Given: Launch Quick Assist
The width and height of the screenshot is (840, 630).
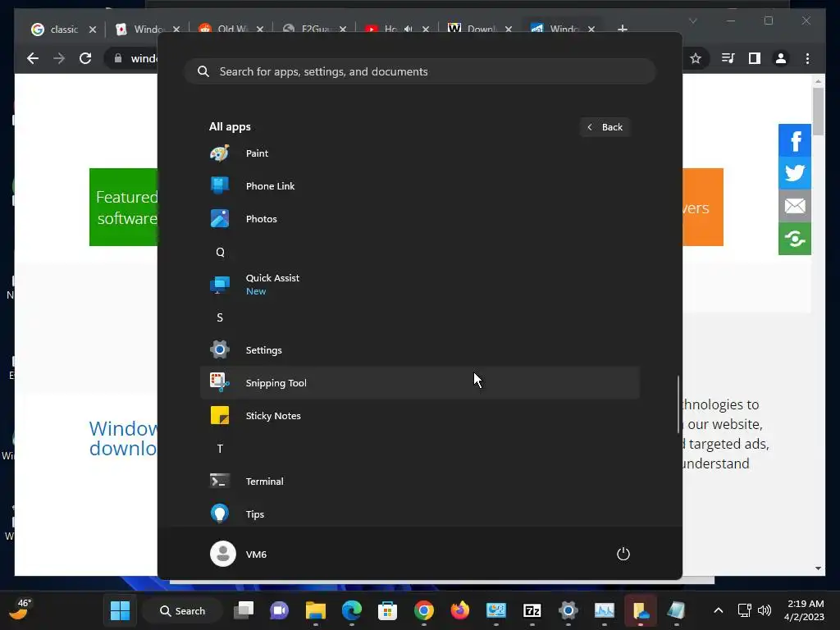Looking at the screenshot, I should tap(420, 285).
